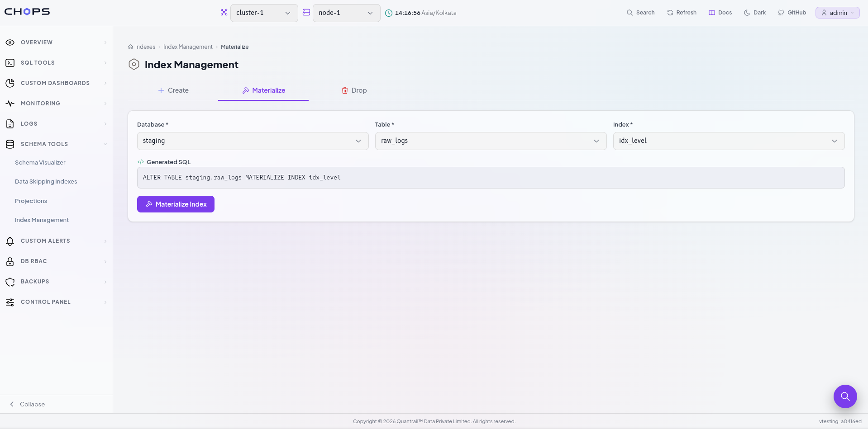
Task: Open the floating purple search button
Action: coord(845,396)
